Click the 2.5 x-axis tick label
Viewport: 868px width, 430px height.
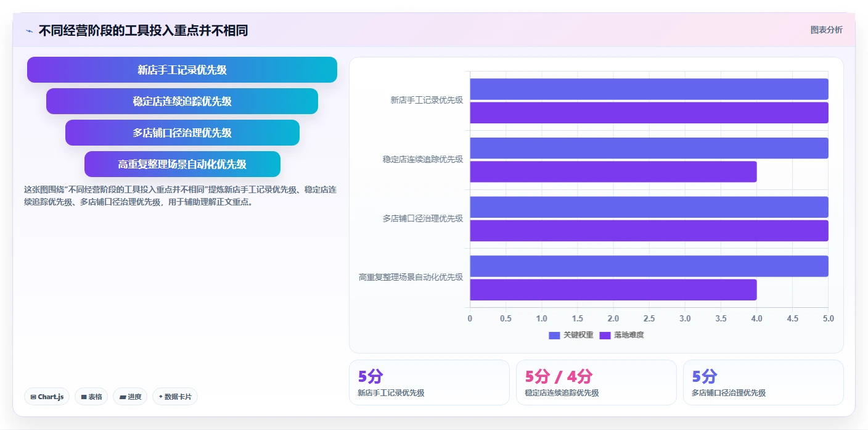[x=649, y=318]
